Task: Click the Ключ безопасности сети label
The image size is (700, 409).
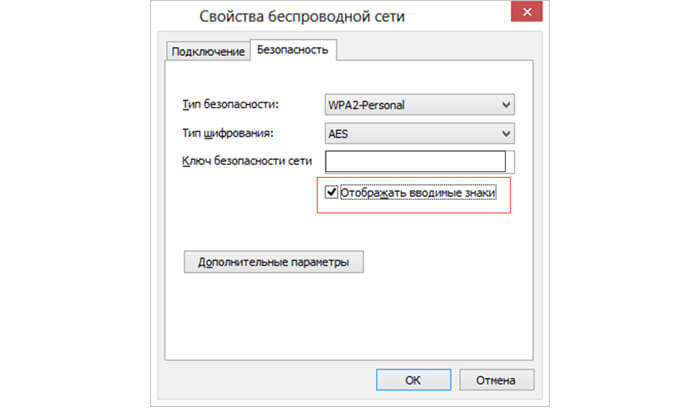Action: [248, 161]
